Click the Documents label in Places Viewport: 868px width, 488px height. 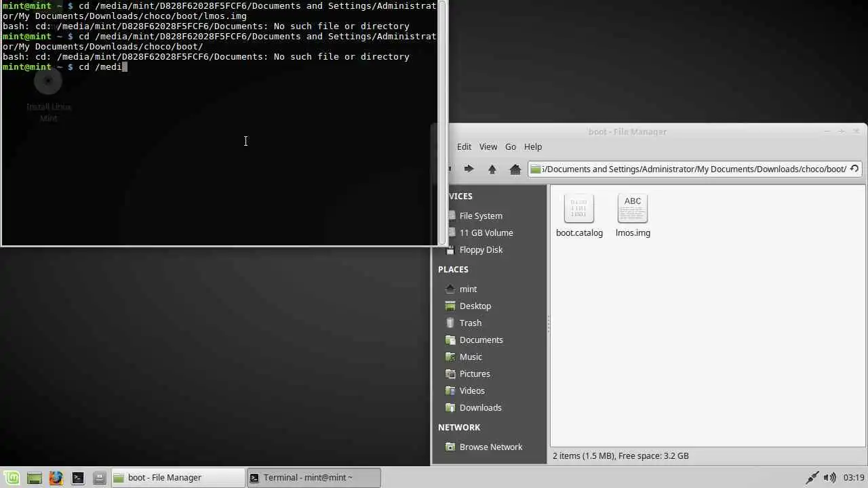click(481, 340)
